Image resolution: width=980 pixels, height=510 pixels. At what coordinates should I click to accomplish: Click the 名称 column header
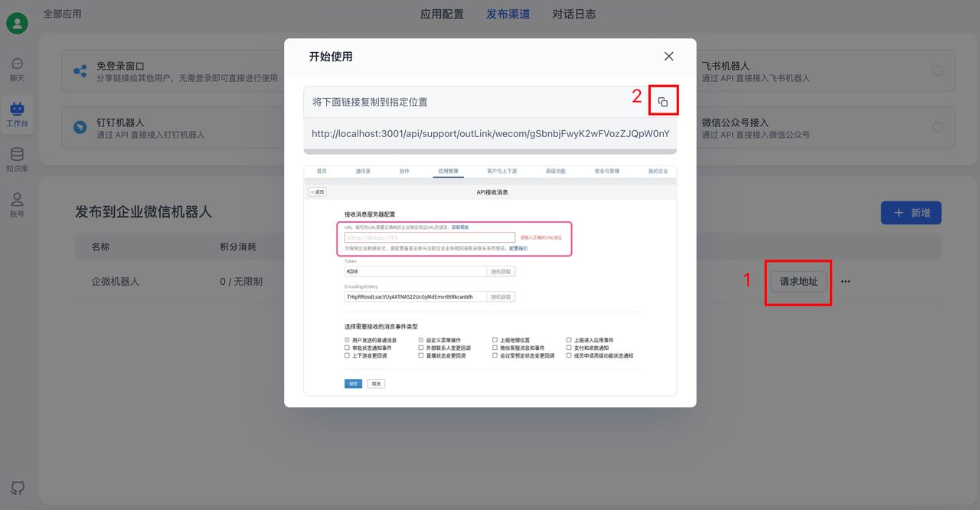[100, 247]
